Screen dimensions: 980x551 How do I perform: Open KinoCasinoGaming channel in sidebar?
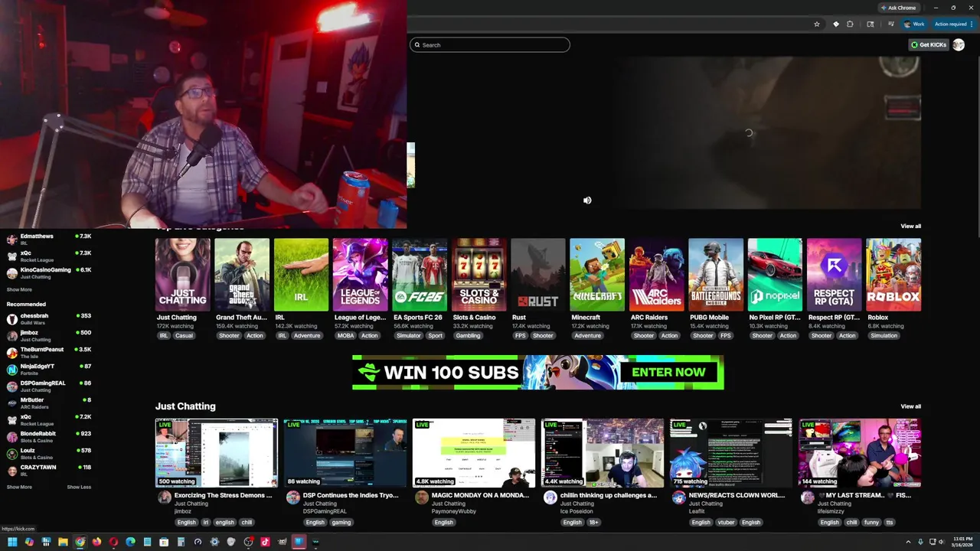tap(49, 272)
